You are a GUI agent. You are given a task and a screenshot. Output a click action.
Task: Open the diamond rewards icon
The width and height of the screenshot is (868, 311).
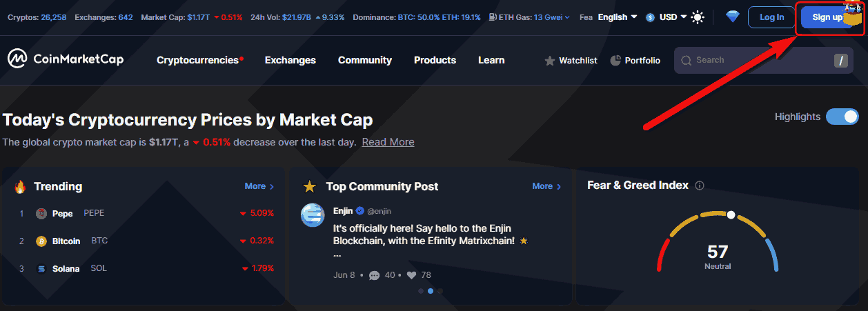(x=732, y=17)
